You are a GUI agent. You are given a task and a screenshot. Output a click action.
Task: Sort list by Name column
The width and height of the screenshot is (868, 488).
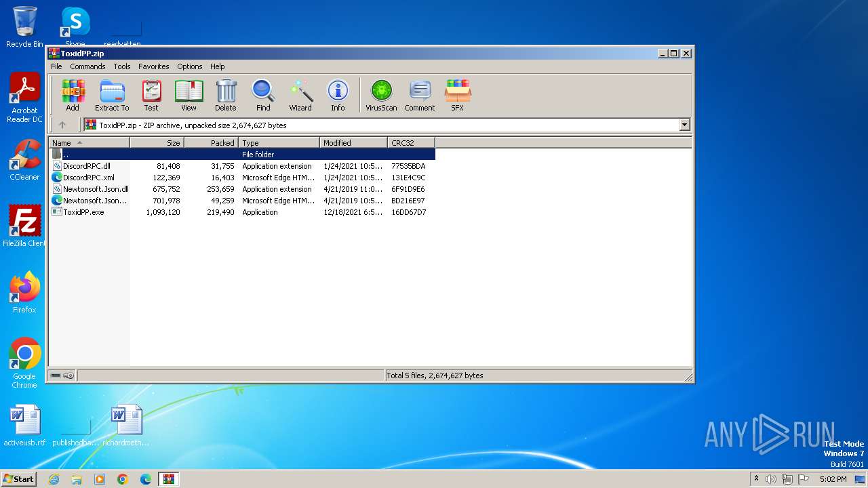tap(89, 142)
